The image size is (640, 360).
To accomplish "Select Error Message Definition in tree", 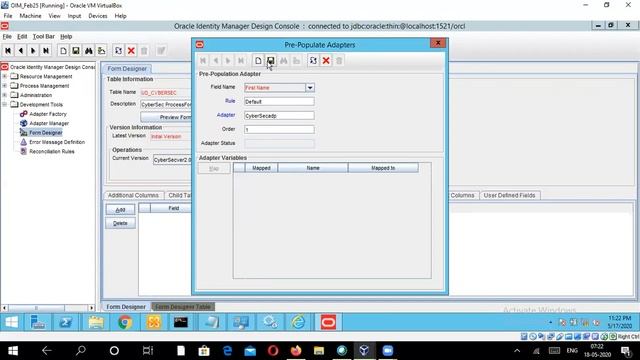I will coord(57,142).
